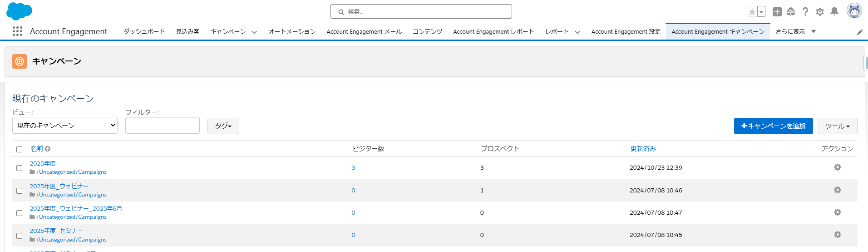
Task: Click inside the フィルター input field
Action: [x=163, y=126]
